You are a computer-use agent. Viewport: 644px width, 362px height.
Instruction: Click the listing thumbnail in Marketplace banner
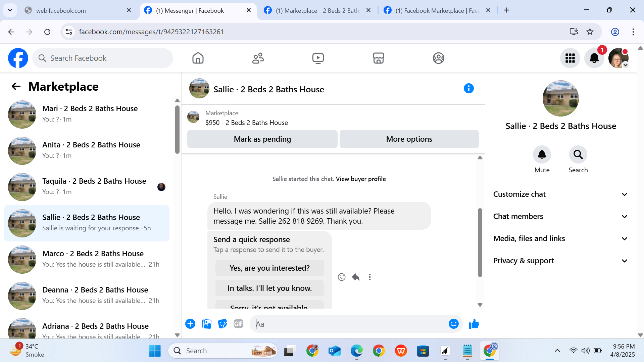[x=193, y=117]
